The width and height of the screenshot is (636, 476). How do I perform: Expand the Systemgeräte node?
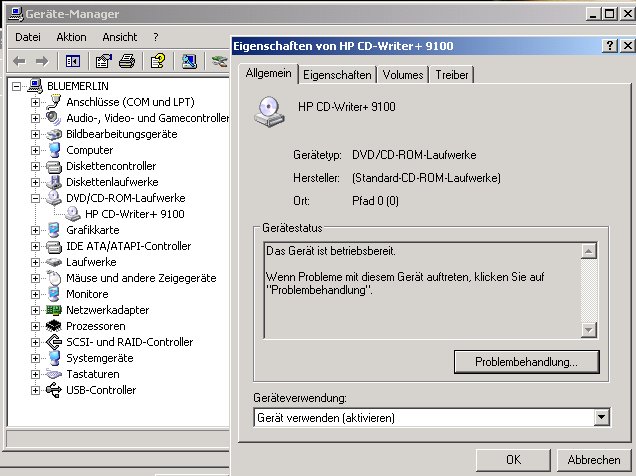[35, 358]
